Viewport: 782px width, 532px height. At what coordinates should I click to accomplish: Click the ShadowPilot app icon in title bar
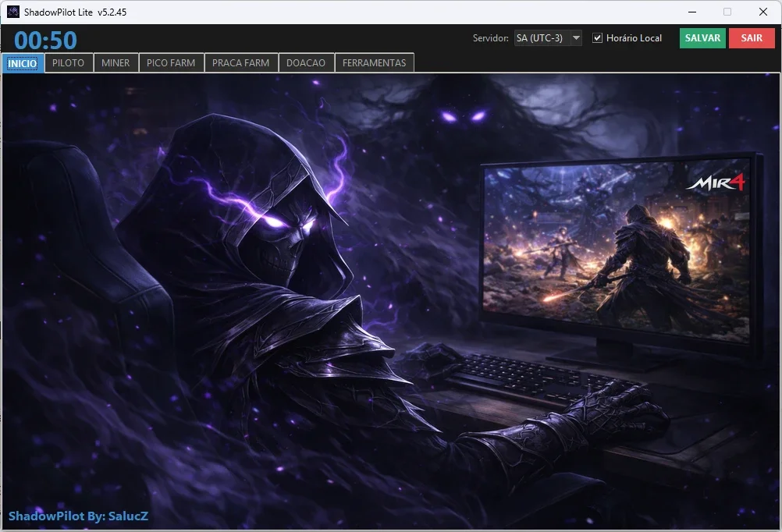coord(13,12)
